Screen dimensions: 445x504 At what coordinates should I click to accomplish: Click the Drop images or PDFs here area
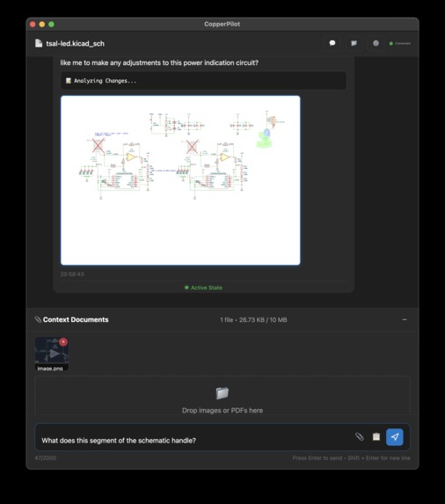tap(222, 396)
